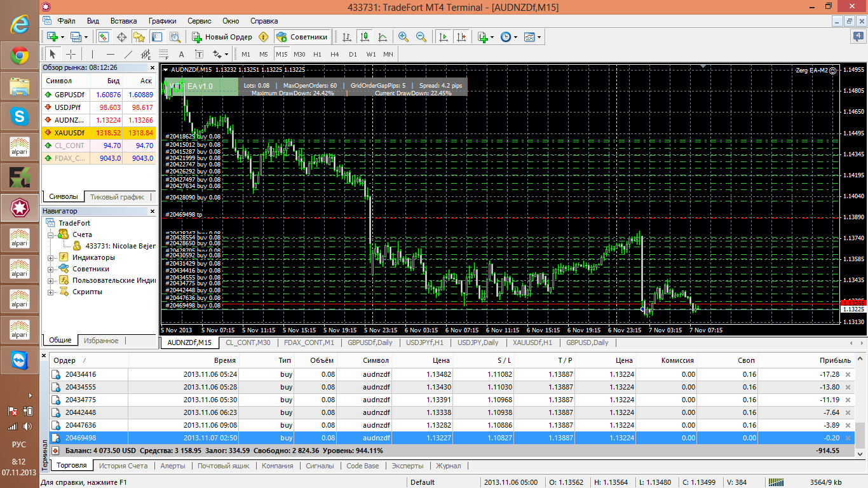This screenshot has height=488, width=868.
Task: Open the CL_CONT,M30 chart tab
Action: coord(248,342)
